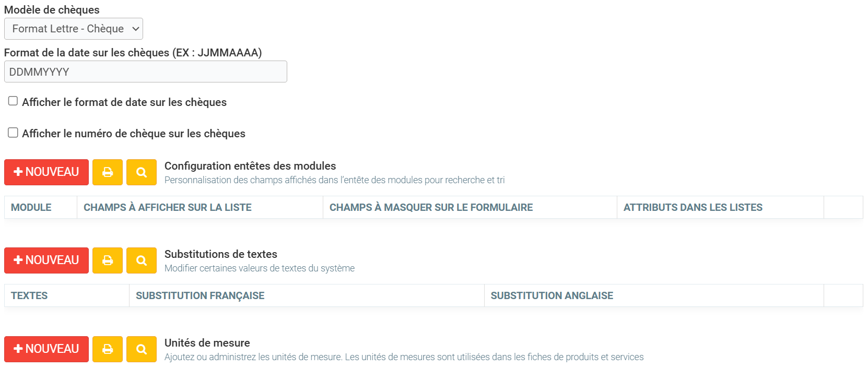Sort by MODULE column header
Image resolution: width=868 pixels, height=368 pixels.
(31, 208)
